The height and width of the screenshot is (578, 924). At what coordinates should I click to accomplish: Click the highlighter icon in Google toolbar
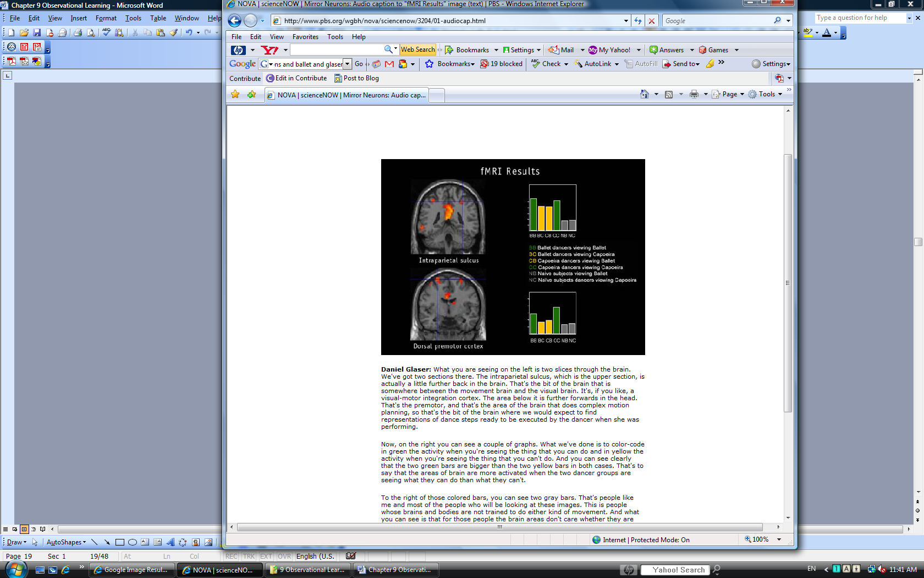(x=710, y=64)
